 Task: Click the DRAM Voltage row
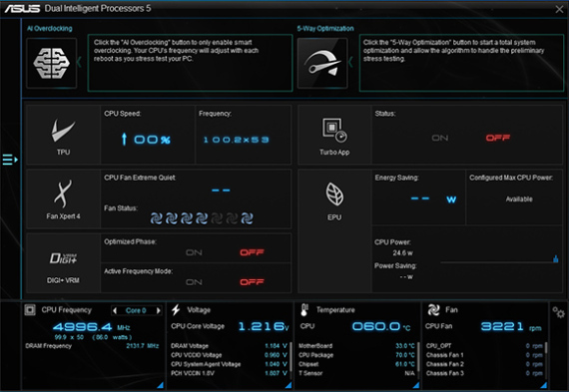point(229,346)
